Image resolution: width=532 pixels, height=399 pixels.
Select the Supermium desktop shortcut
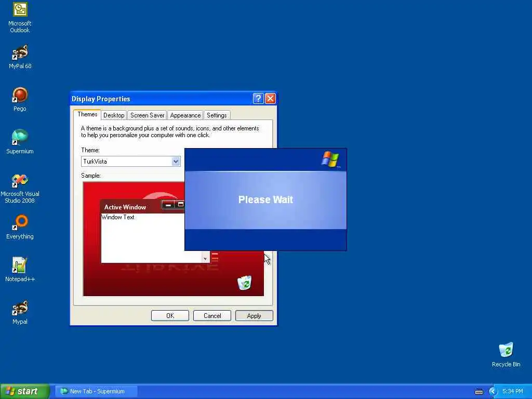[20, 142]
